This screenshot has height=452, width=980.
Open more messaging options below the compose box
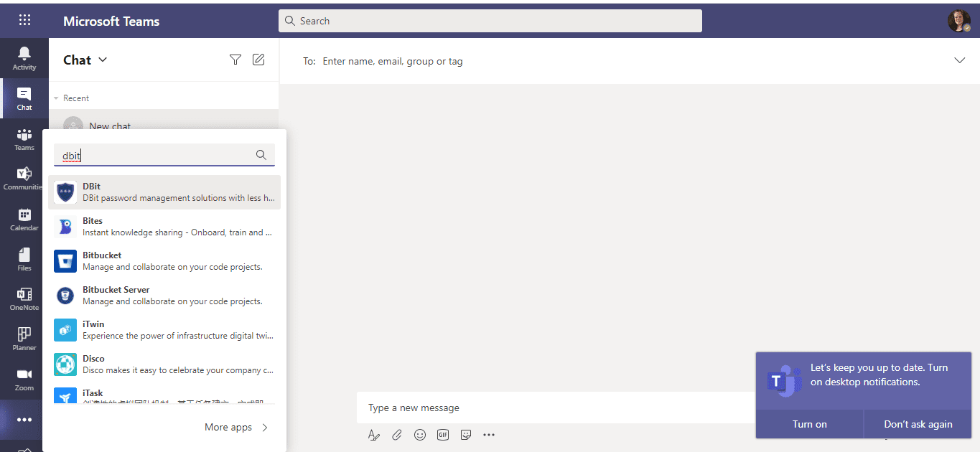click(x=489, y=435)
